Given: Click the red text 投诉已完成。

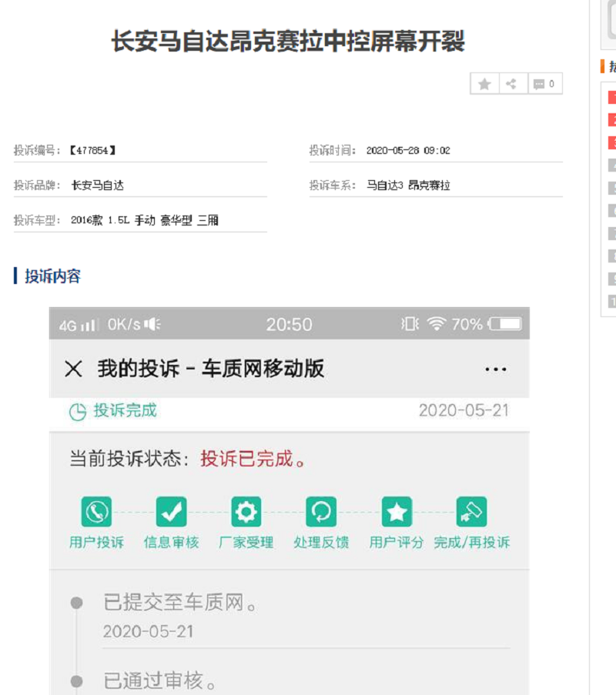Looking at the screenshot, I should 253,459.
